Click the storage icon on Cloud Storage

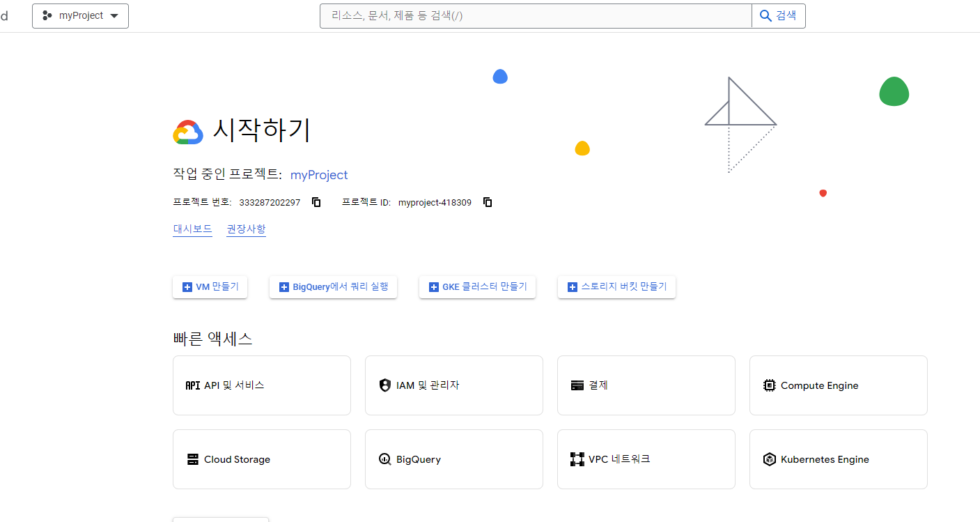[x=193, y=459]
